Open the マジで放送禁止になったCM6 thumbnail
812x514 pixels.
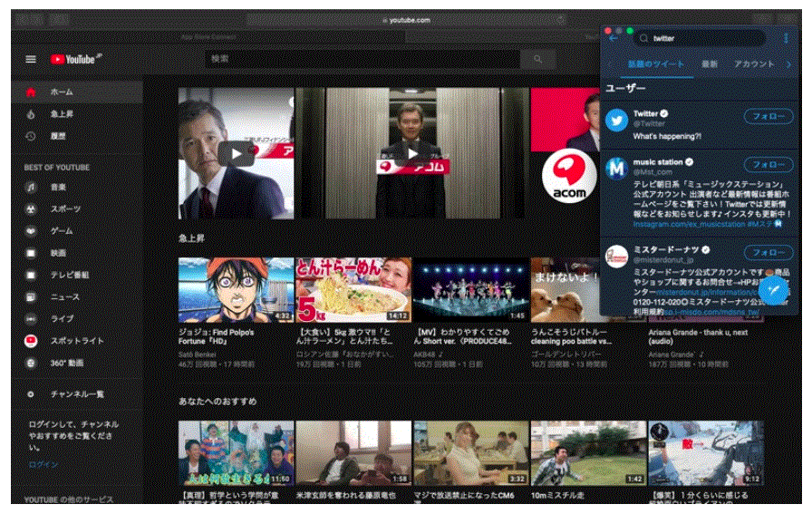coord(471,453)
